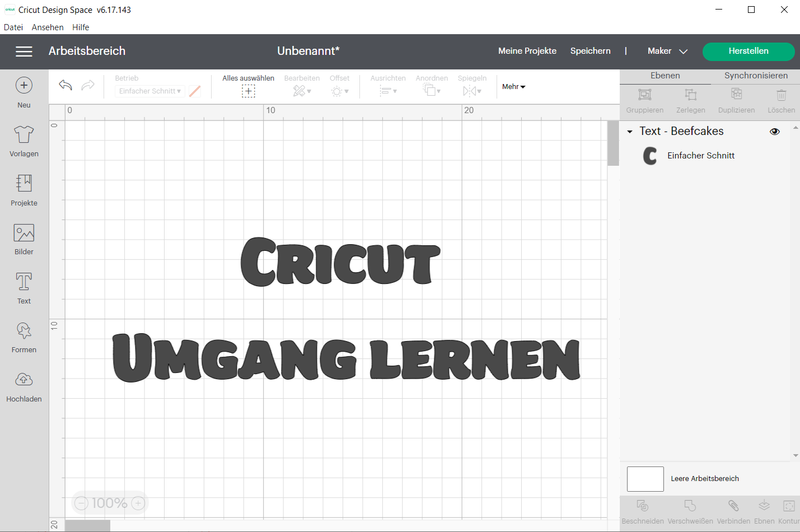Click layers panel scroll-up arrow

796,128
